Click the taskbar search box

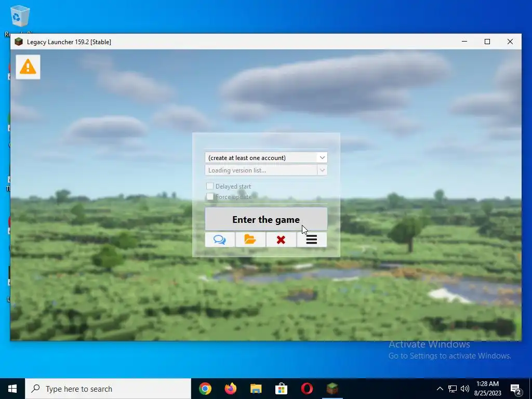[x=108, y=389]
